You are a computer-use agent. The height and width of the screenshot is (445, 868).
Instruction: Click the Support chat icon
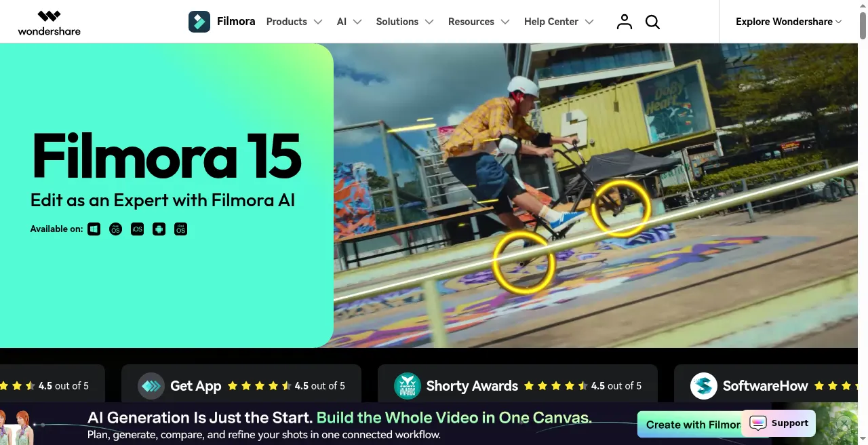(x=758, y=423)
